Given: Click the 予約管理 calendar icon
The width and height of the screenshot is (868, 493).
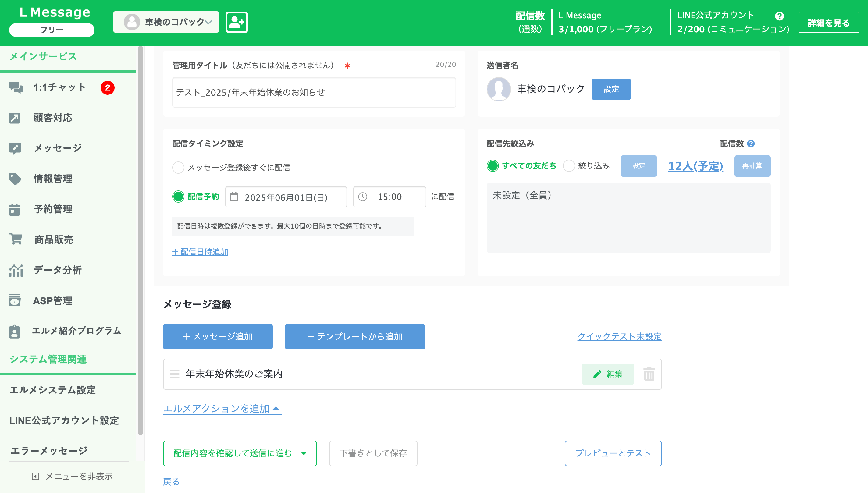Looking at the screenshot, I should coord(15,209).
